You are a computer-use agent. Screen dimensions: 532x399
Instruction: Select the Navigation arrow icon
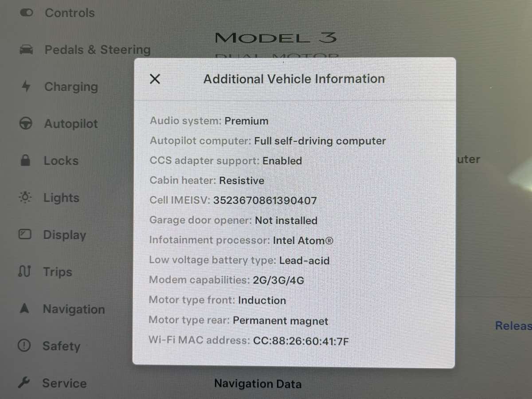coord(24,309)
